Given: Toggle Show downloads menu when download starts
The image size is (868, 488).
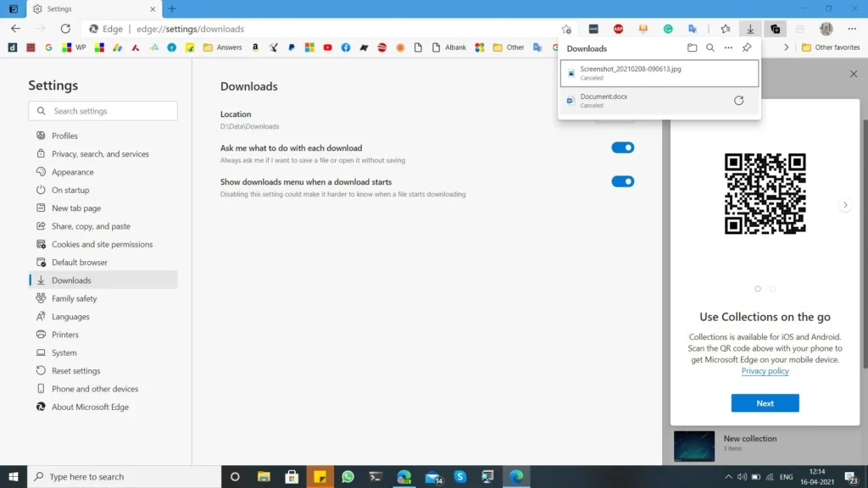Looking at the screenshot, I should (x=623, y=181).
